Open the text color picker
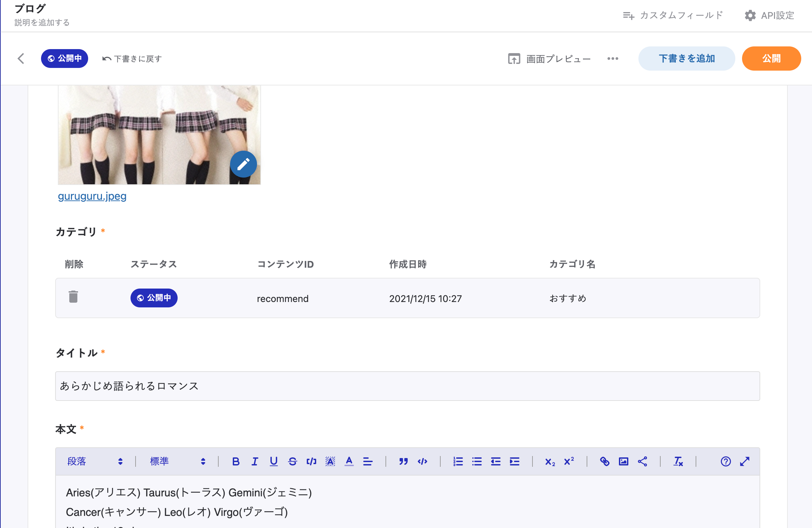This screenshot has width=812, height=528. pos(349,461)
